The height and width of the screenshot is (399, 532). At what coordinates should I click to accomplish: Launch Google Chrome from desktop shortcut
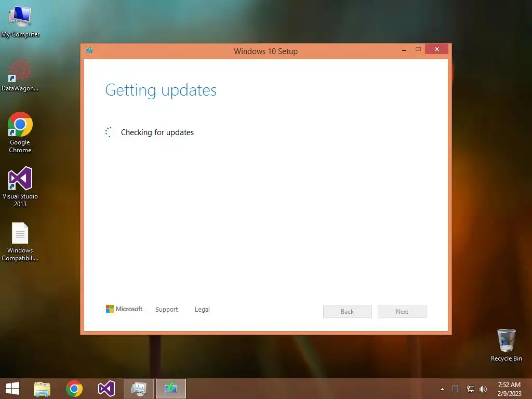coord(20,132)
